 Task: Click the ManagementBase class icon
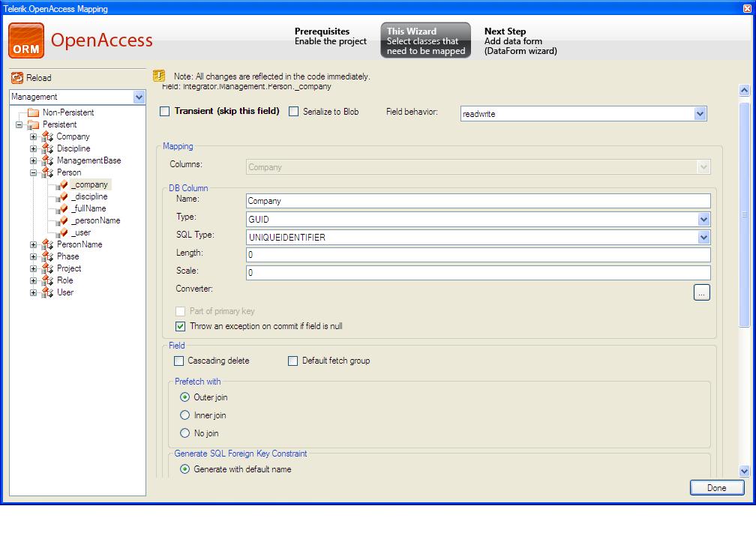[47, 160]
